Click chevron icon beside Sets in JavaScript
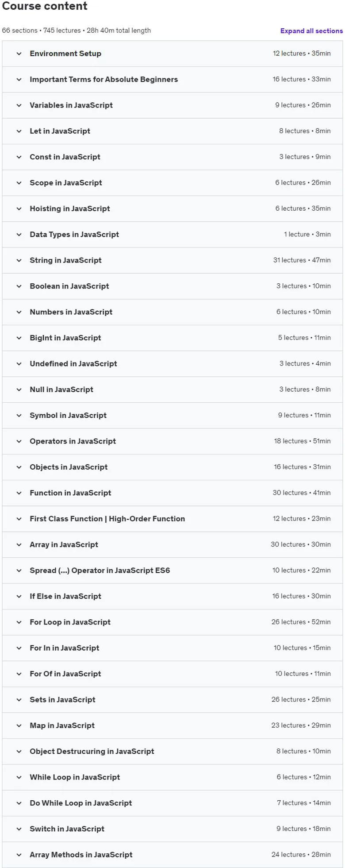 19,700
